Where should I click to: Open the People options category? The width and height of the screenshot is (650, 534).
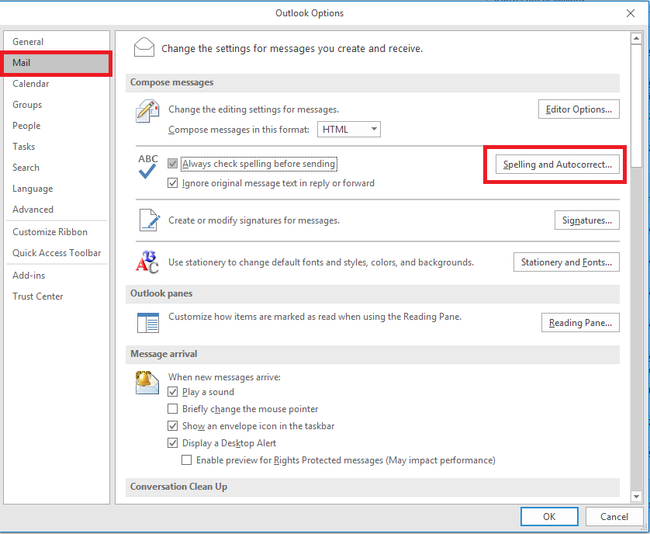pyautogui.click(x=56, y=126)
